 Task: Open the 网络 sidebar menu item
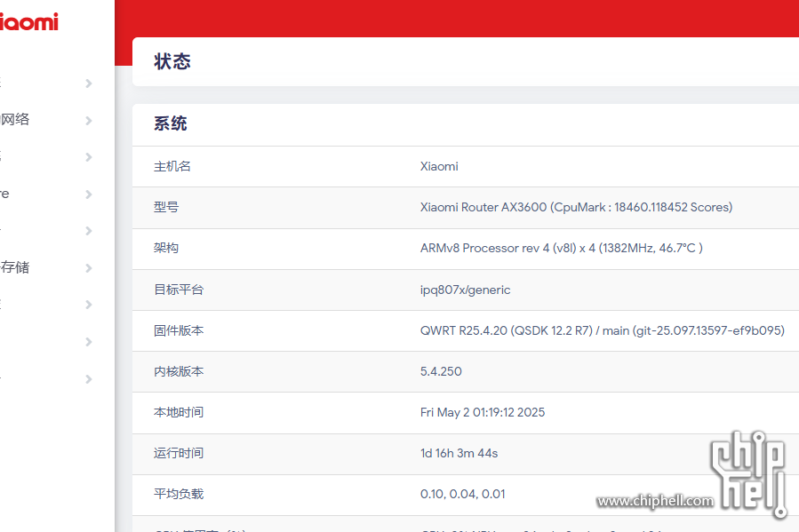click(x=15, y=120)
